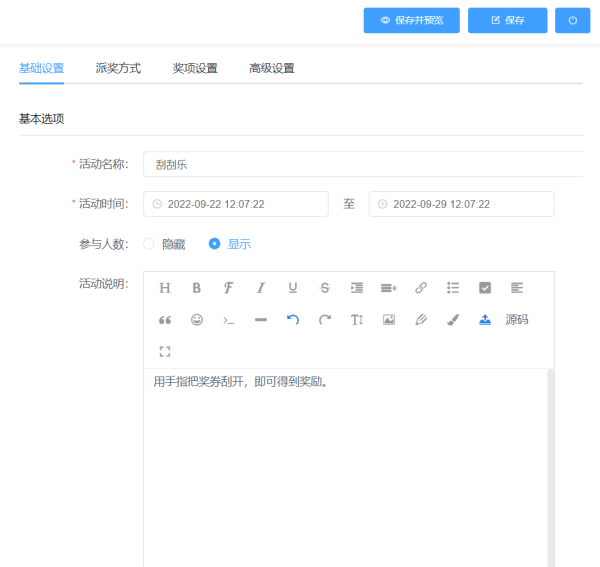Viewport: 600px width, 567px height.
Task: Open the 高级设置 tab
Action: (x=272, y=68)
